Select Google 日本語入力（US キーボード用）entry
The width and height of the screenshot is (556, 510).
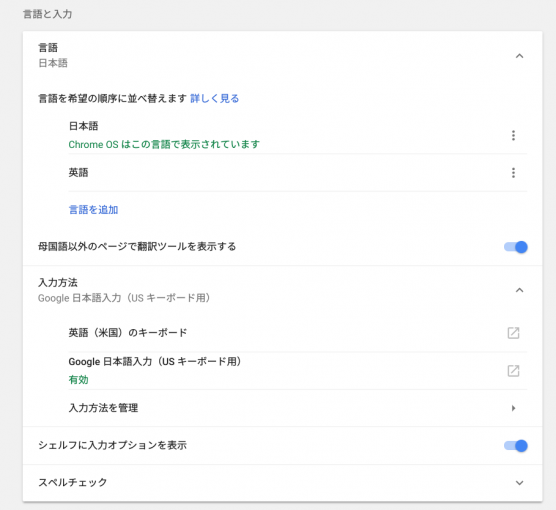point(155,362)
